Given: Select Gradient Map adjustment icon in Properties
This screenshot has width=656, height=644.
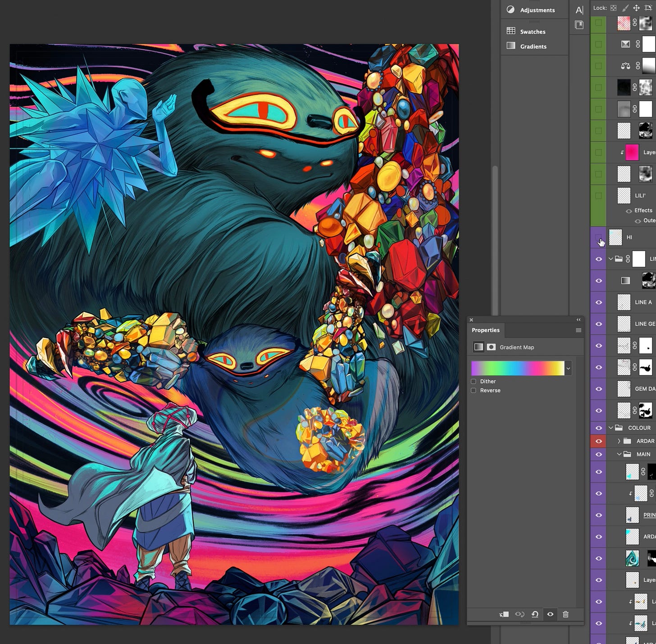Looking at the screenshot, I should coord(478,347).
